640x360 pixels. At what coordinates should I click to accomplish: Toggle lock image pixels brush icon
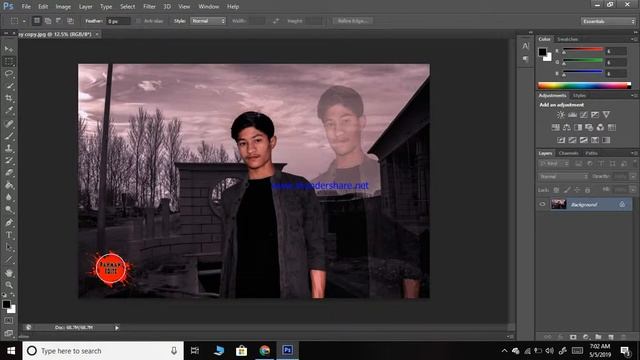coord(567,190)
